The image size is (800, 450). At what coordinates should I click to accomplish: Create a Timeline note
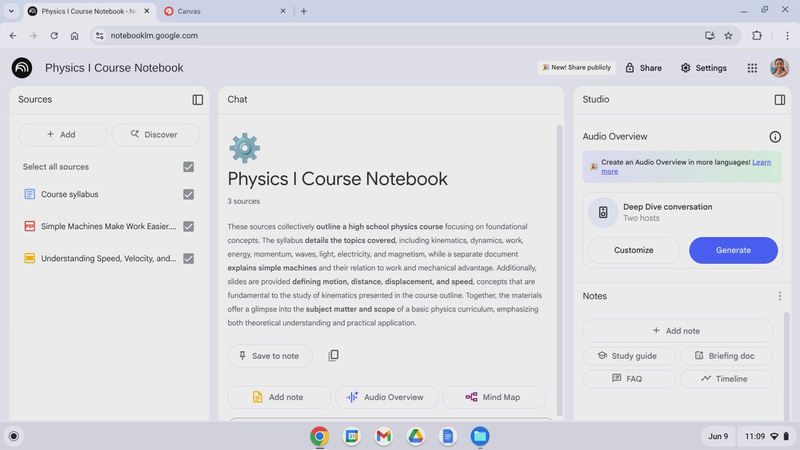click(x=726, y=379)
